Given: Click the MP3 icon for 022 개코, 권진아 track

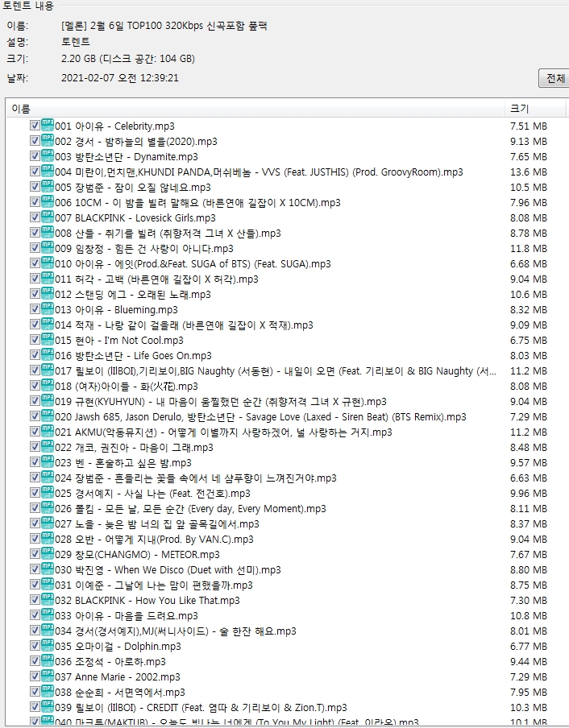Looking at the screenshot, I should tap(48, 447).
